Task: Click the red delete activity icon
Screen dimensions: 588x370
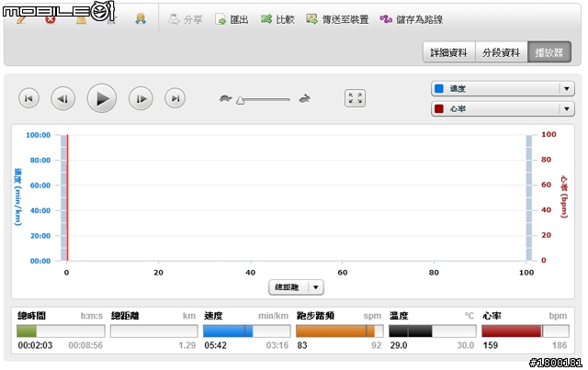Action: point(50,20)
